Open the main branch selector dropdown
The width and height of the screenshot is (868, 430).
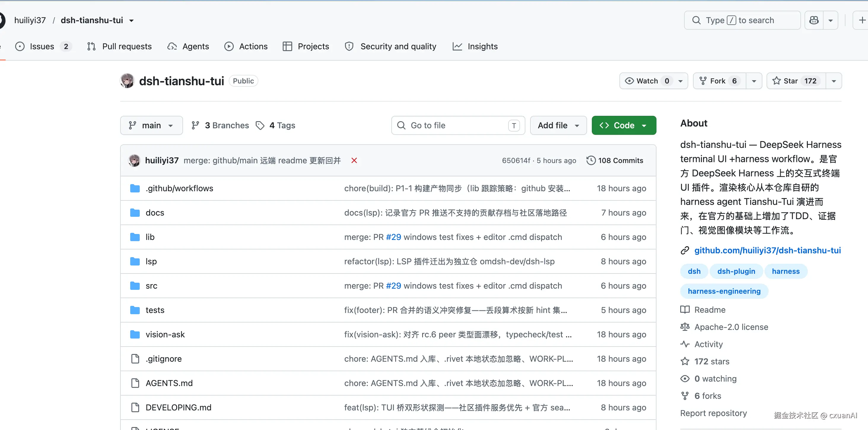151,125
